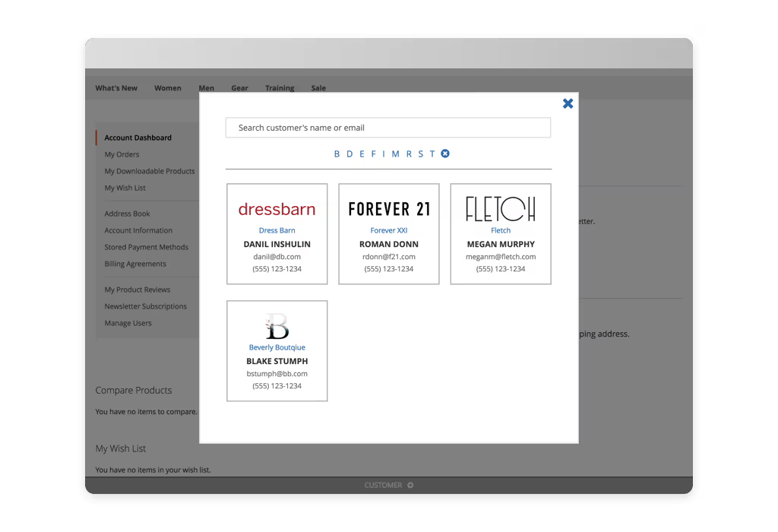Go to My Orders in sidebar
This screenshot has width=778, height=532.
(x=122, y=154)
